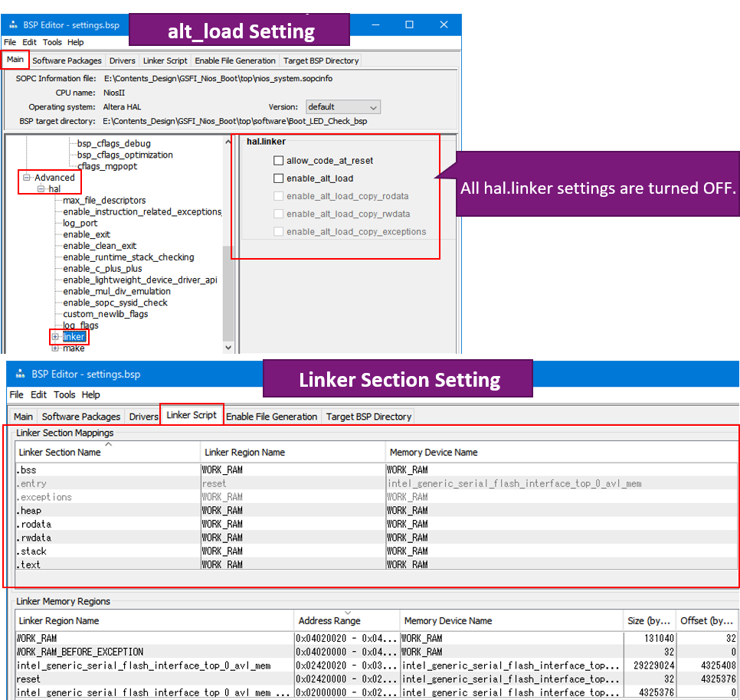This screenshot has height=700, width=740.
Task: Open Target BSP Directory tab in the bottom window
Action: (x=368, y=417)
